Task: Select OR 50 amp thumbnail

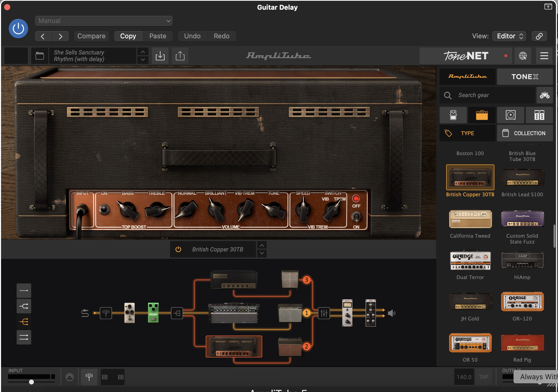Action: tap(470, 343)
